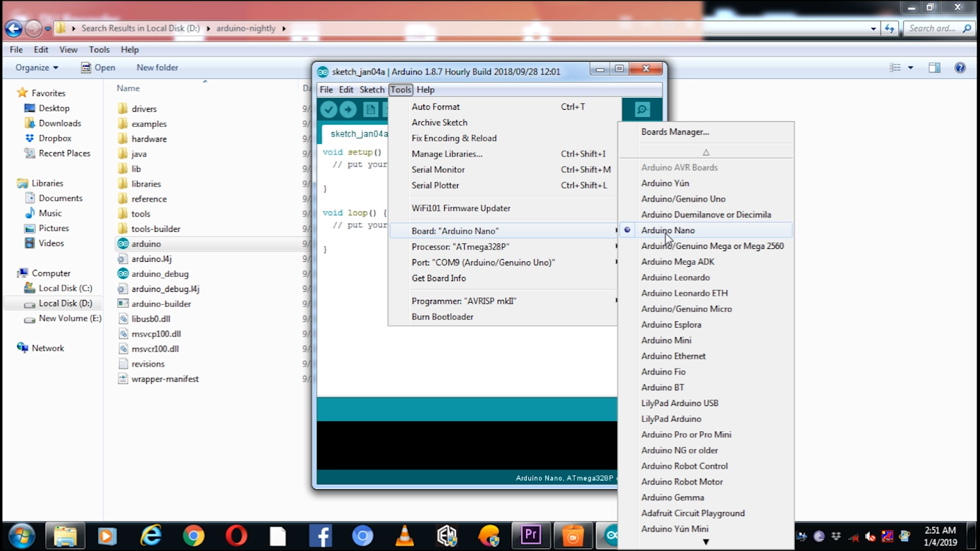Open the Arduino File menu

pyautogui.click(x=326, y=90)
